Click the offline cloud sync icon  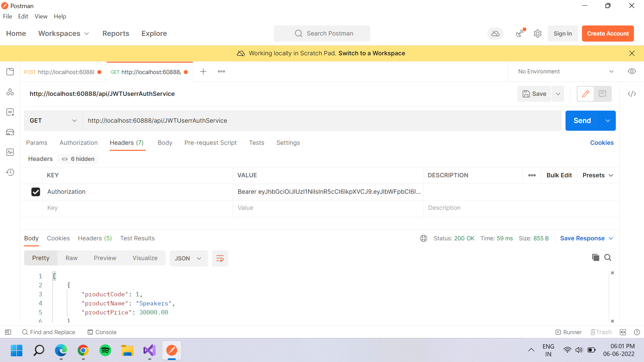tap(495, 34)
